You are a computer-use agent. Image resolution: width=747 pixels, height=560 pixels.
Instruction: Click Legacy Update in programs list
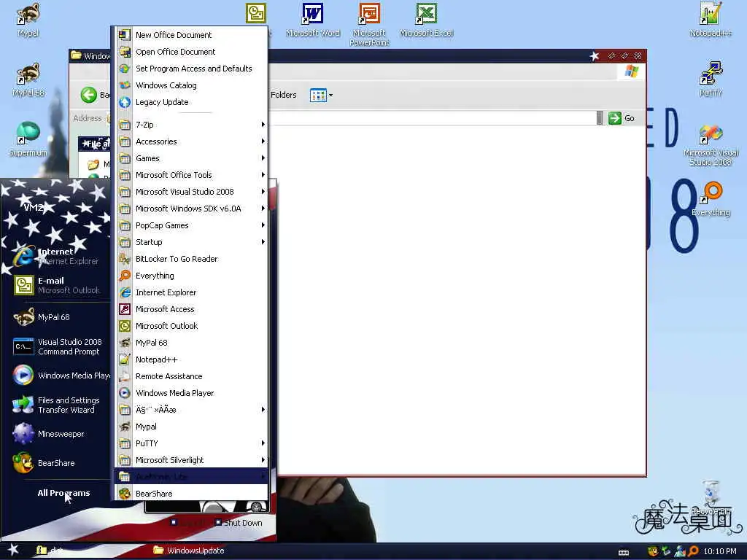191,102
